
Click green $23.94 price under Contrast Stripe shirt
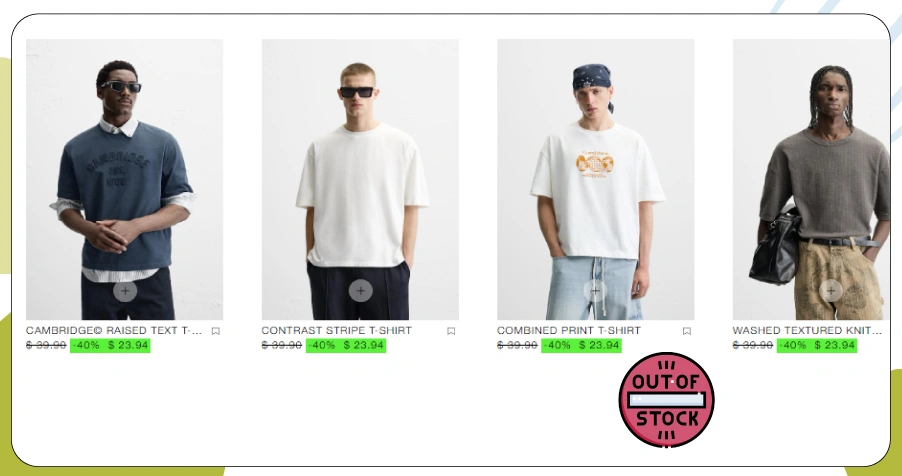[364, 345]
